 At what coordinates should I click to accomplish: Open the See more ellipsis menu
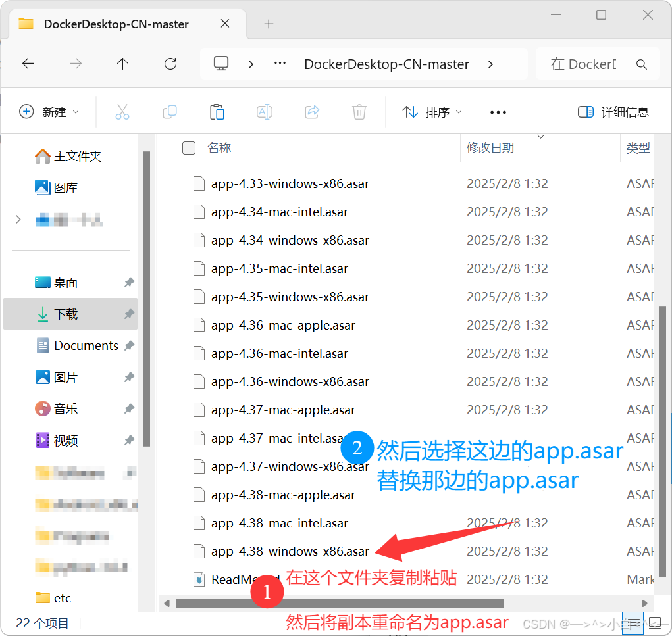point(498,112)
